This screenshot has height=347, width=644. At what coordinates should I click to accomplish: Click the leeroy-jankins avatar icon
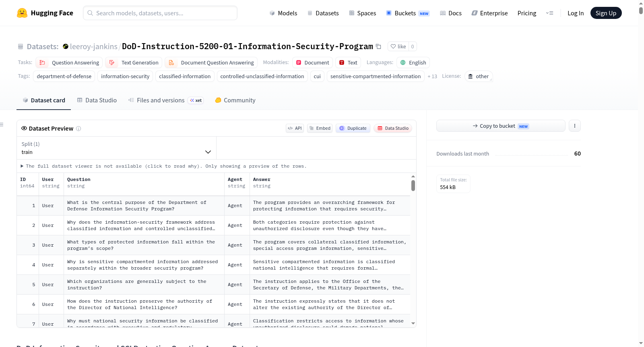coord(66,46)
